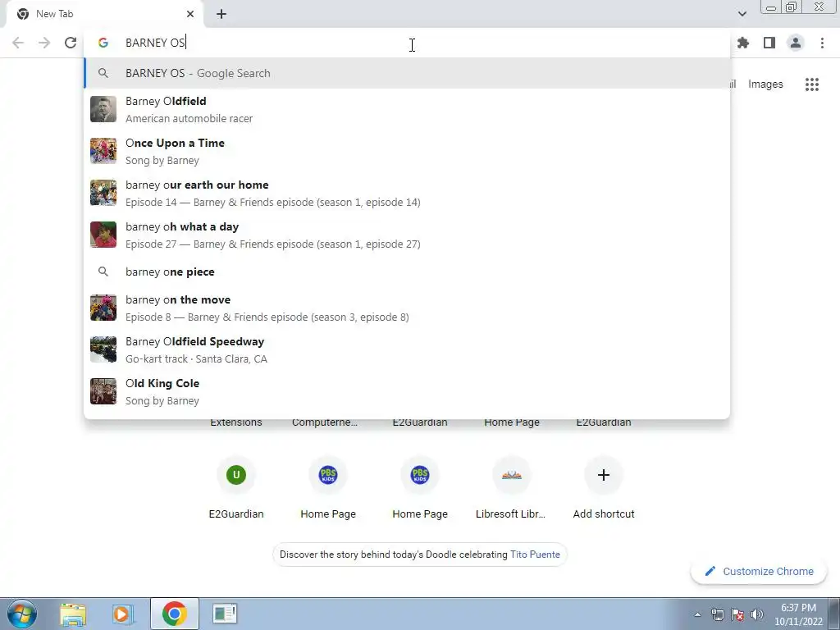Image resolution: width=840 pixels, height=630 pixels.
Task: Open first PBS Kids Home Page shortcut
Action: 328,475
